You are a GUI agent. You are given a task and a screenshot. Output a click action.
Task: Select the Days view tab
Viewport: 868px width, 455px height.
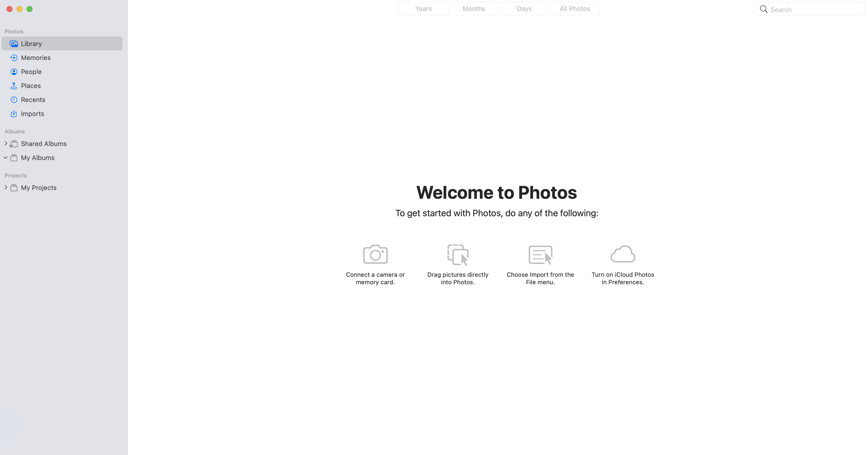(523, 8)
